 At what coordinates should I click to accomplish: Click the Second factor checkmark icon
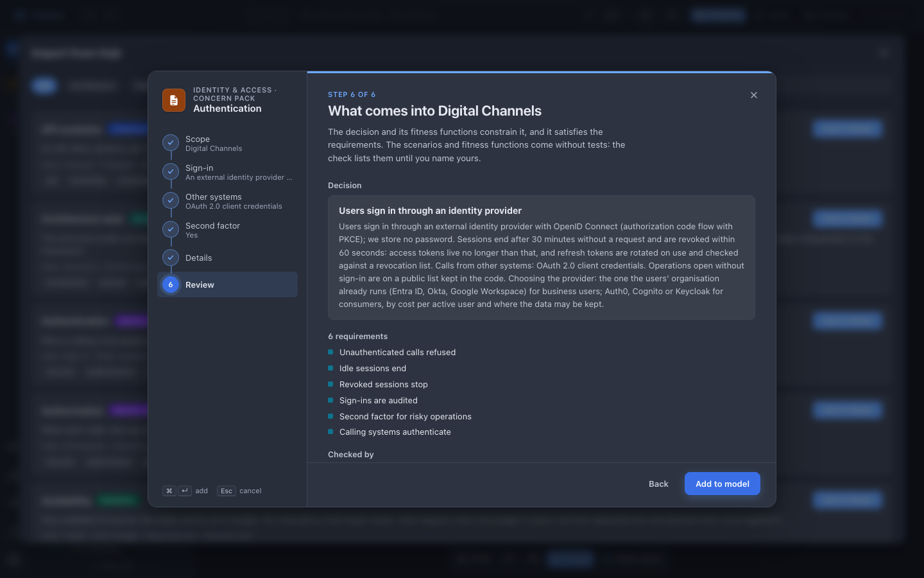[171, 229]
